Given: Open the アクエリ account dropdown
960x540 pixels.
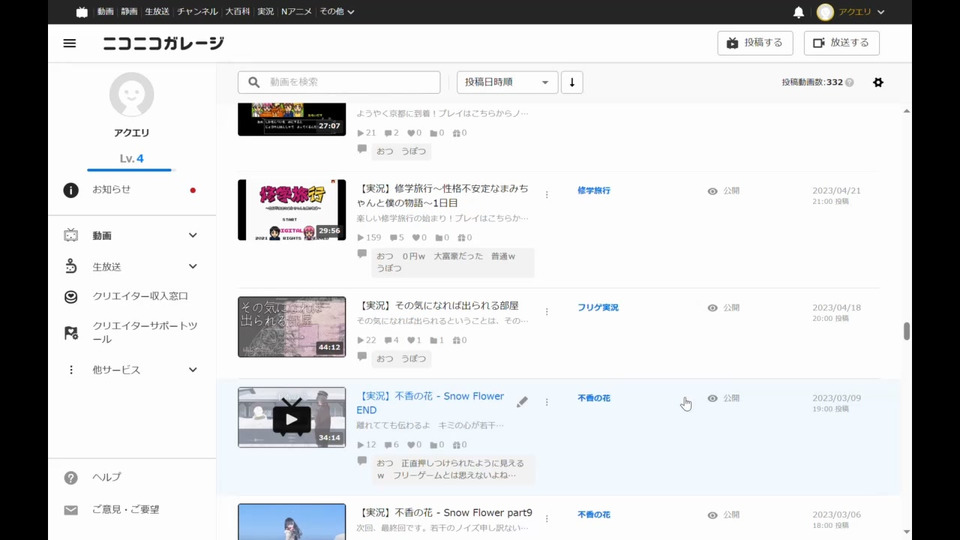Looking at the screenshot, I should click(861, 12).
